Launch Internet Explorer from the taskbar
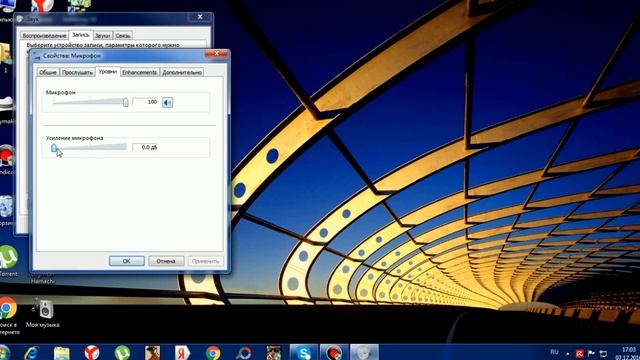640x360 pixels. [x=31, y=353]
